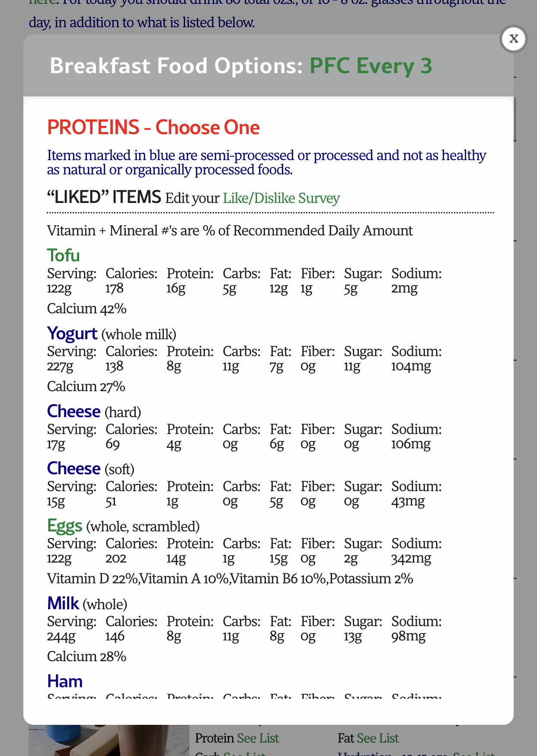The width and height of the screenshot is (537, 756).
Task: Click the Ham item title
Action: (x=65, y=682)
